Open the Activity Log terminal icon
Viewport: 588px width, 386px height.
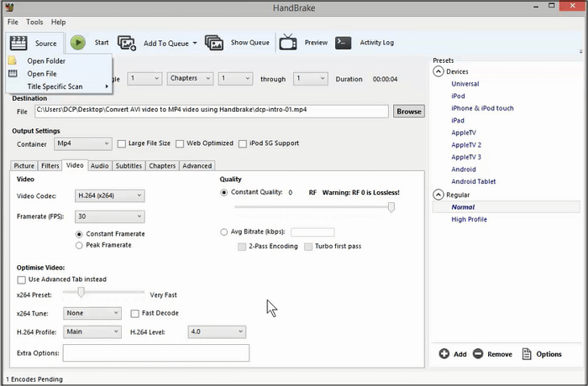[x=343, y=43]
